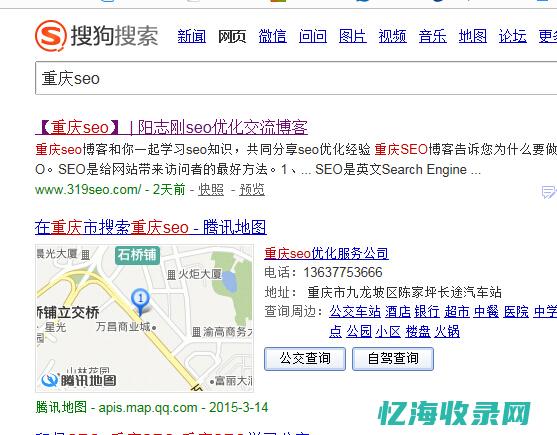Image resolution: width=557 pixels, height=435 pixels.
Task: Click the 万昌商业城 label on the map
Action: (x=123, y=327)
